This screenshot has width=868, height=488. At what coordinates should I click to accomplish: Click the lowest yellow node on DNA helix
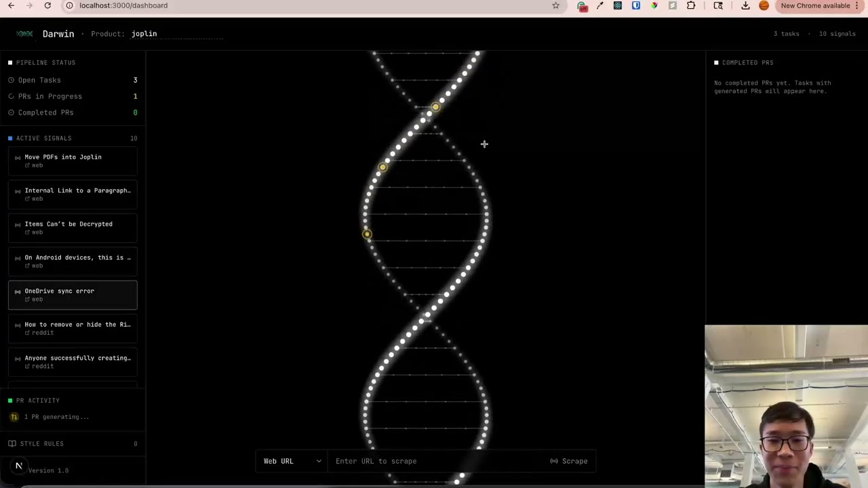coord(367,235)
